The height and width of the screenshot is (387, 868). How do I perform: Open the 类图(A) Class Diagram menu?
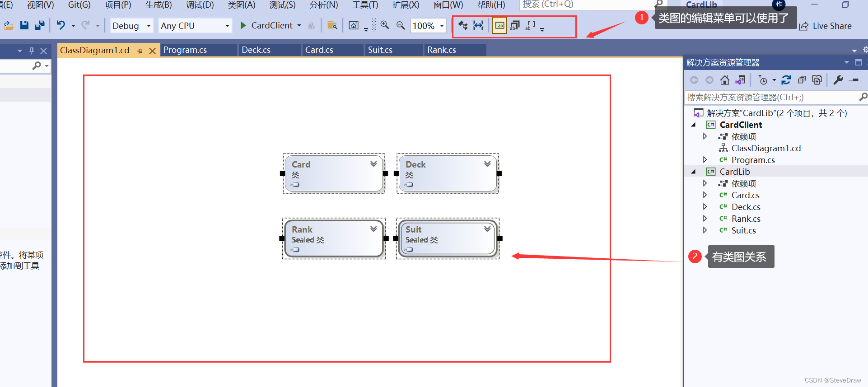pyautogui.click(x=242, y=5)
